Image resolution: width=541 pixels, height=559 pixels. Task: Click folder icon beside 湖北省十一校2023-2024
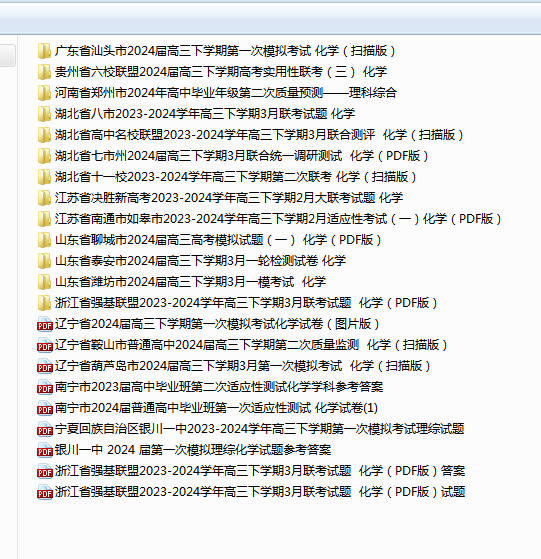click(x=44, y=177)
